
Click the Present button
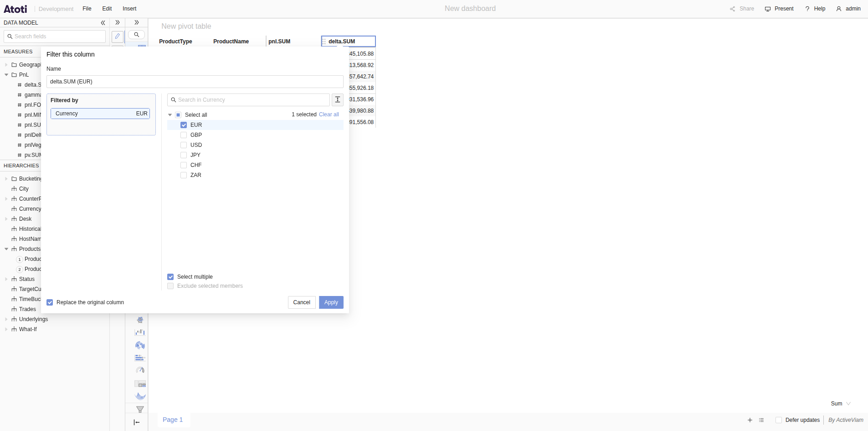click(x=779, y=9)
